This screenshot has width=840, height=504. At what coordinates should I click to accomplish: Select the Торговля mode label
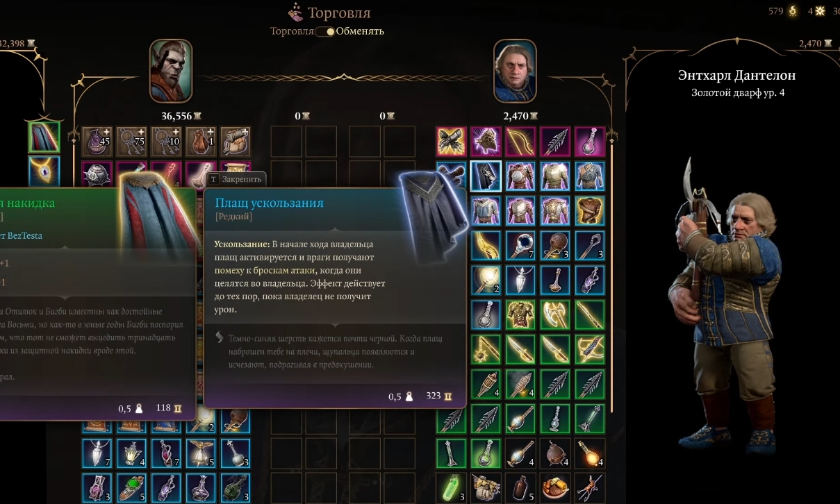click(292, 31)
